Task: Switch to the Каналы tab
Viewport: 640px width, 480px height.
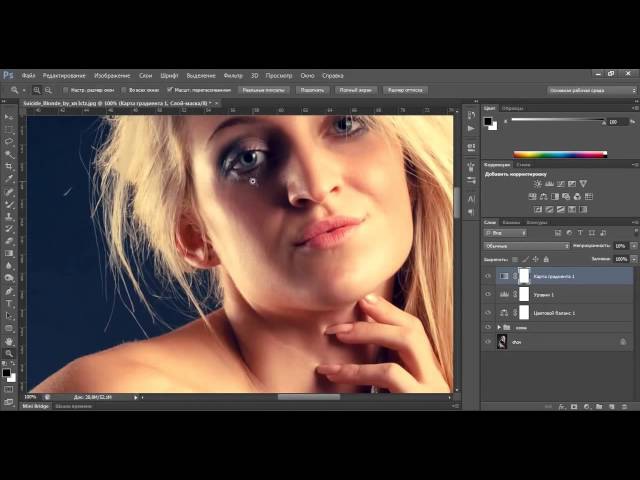Action: click(x=511, y=222)
